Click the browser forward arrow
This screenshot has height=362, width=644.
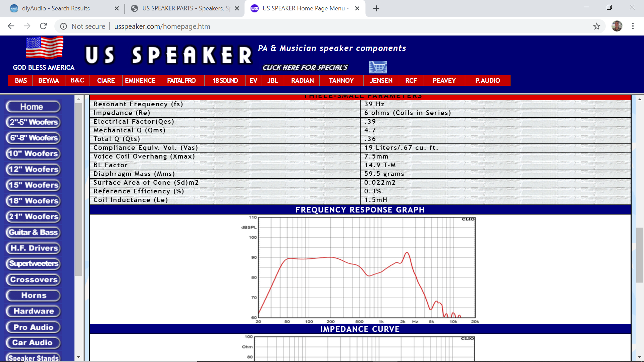click(x=27, y=26)
